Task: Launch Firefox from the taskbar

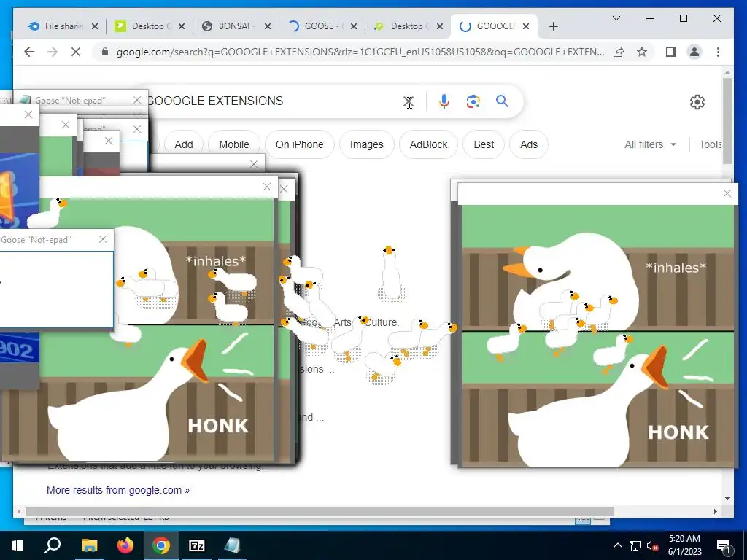Action: [x=125, y=545]
